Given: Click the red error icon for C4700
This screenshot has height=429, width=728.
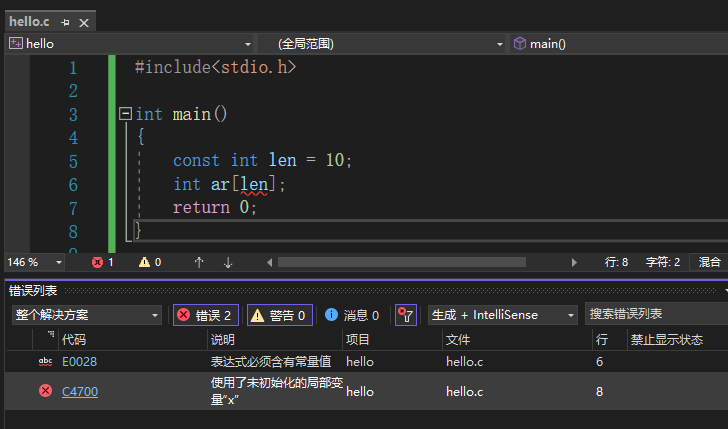Looking at the screenshot, I should tap(46, 391).
